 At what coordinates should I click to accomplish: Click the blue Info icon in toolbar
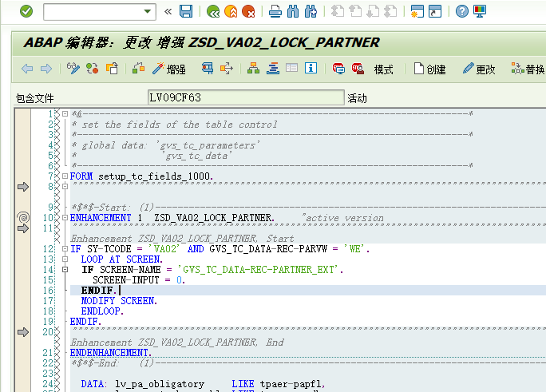pos(311,69)
